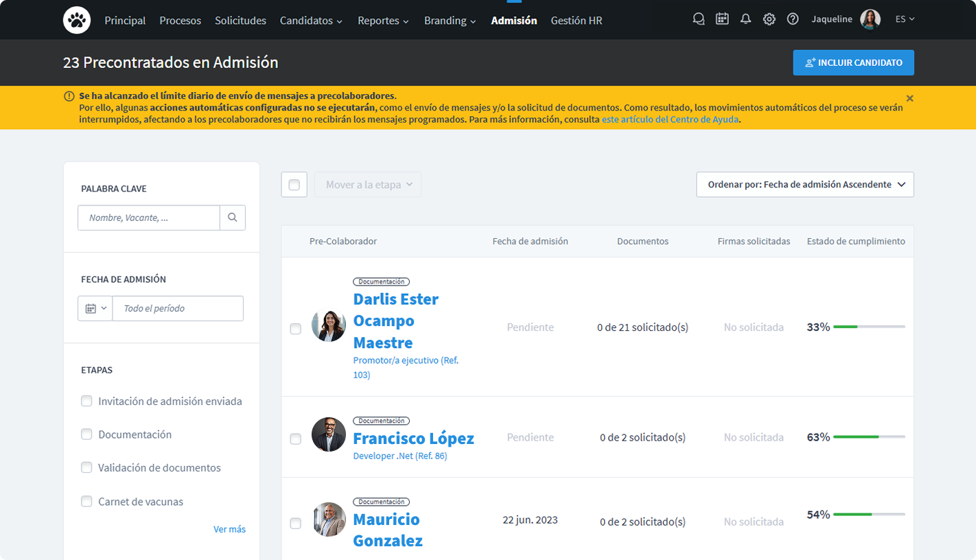The image size is (976, 560).
Task: Select the checkbox for Francisco López
Action: point(295,439)
